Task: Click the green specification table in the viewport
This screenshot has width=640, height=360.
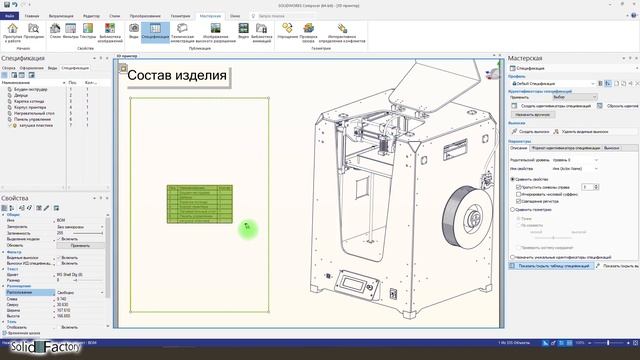Action: tap(200, 204)
